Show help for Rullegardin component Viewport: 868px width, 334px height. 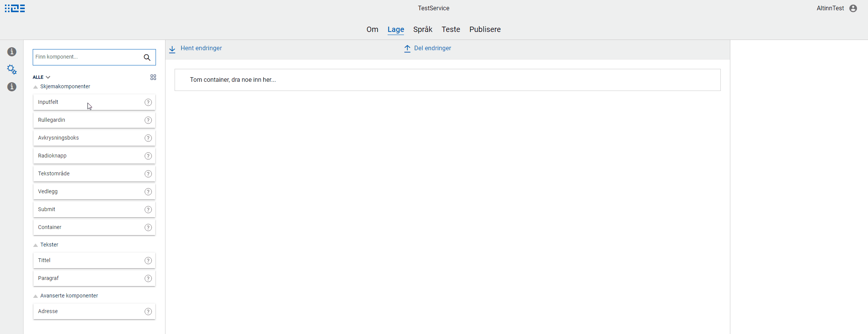[x=148, y=120]
